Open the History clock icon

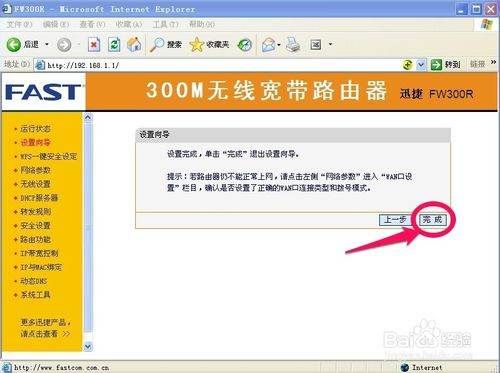(244, 45)
